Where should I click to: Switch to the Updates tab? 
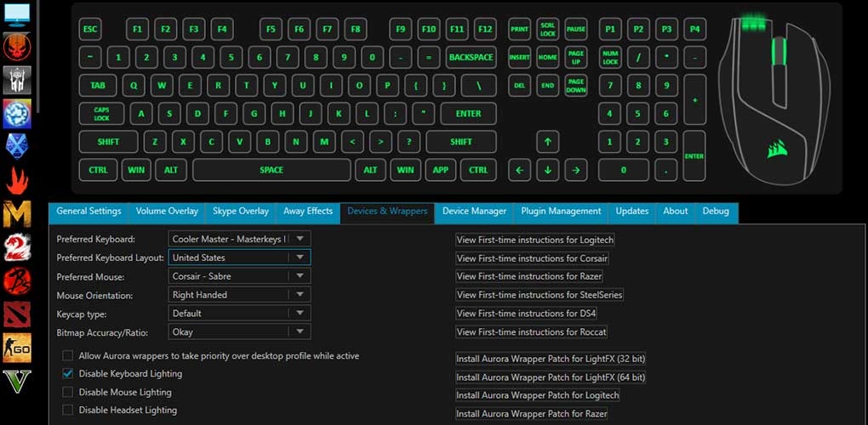632,212
